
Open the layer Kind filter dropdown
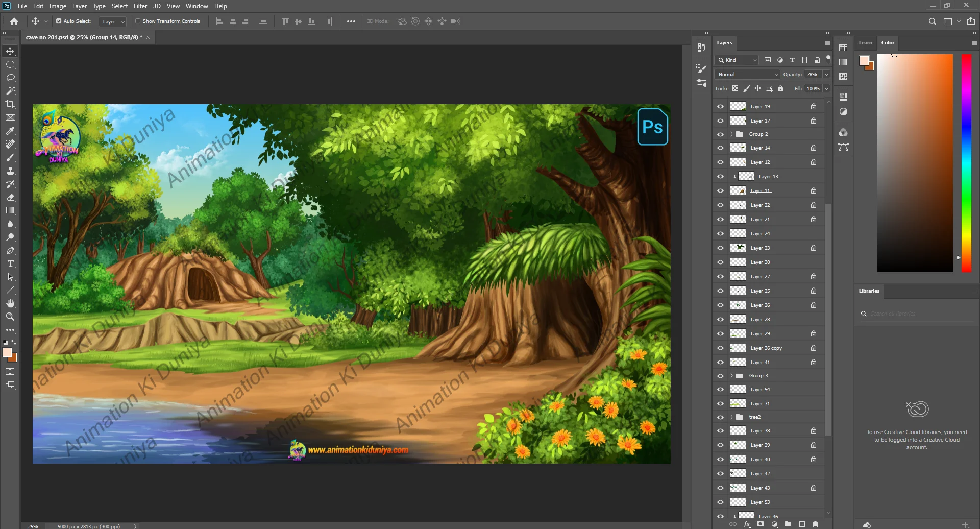click(x=737, y=60)
